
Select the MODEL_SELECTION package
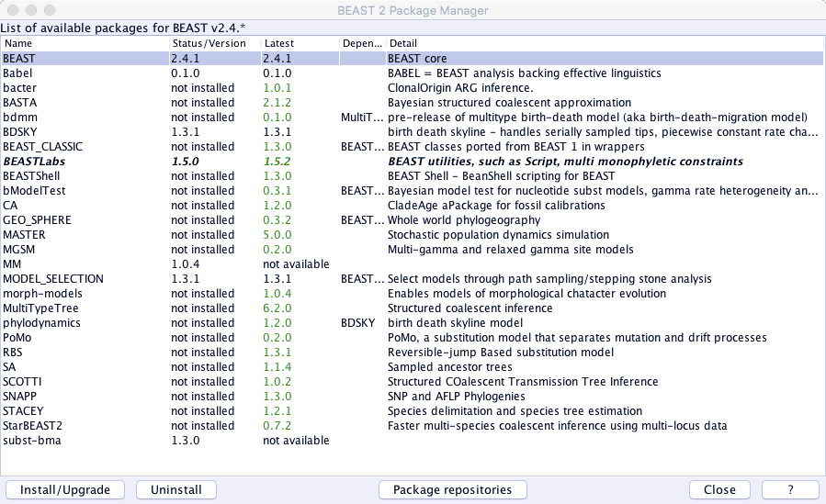click(x=413, y=279)
